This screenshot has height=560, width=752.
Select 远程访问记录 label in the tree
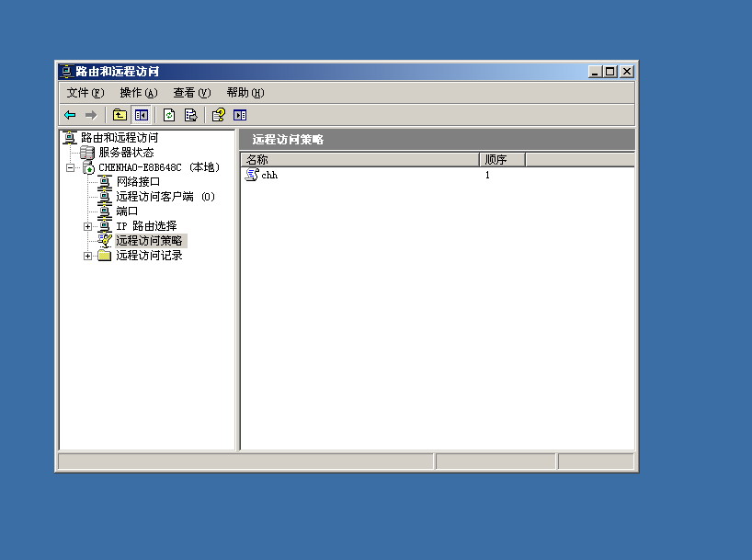pyautogui.click(x=149, y=256)
